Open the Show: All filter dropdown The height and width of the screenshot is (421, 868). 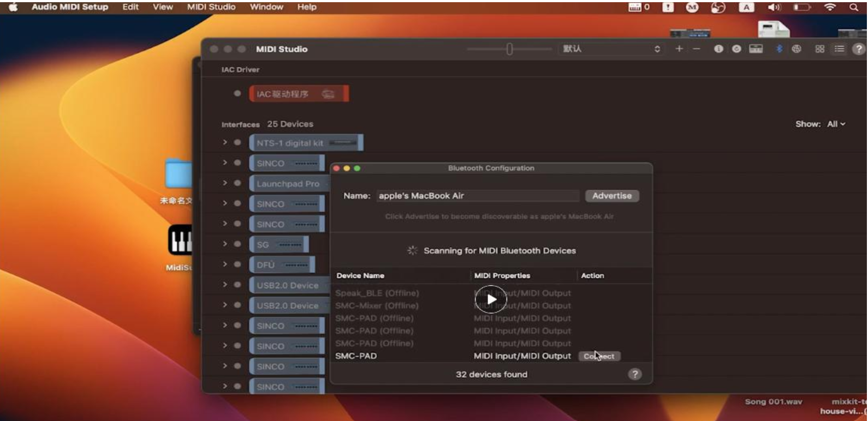tap(836, 124)
